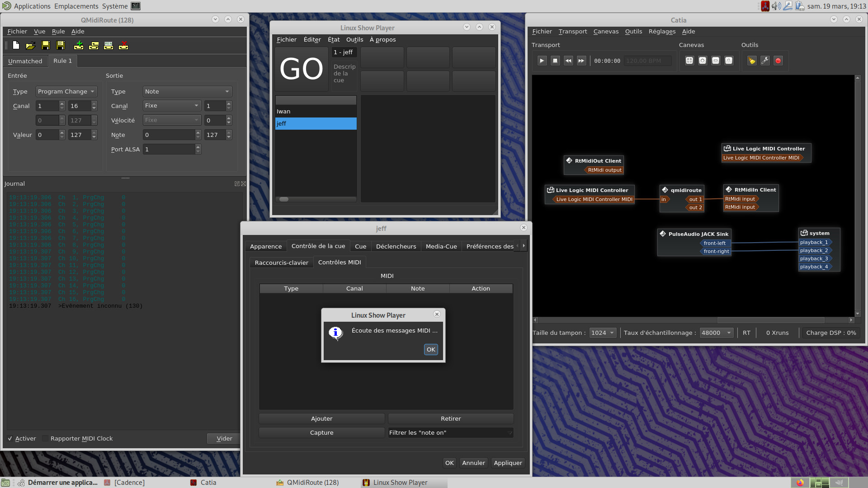Open the Program Change type dropdown
This screenshot has height=488, width=868.
pos(66,91)
